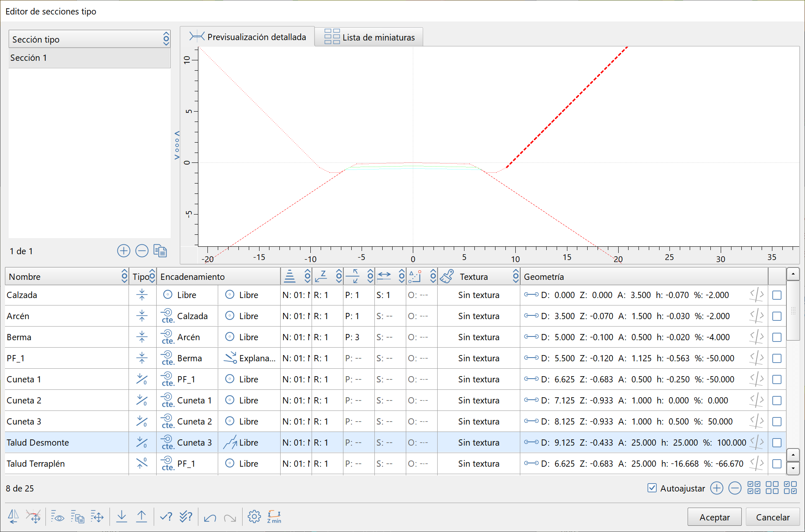The height and width of the screenshot is (532, 805).
Task: Duplicate section with copy icon under list
Action: tap(160, 251)
